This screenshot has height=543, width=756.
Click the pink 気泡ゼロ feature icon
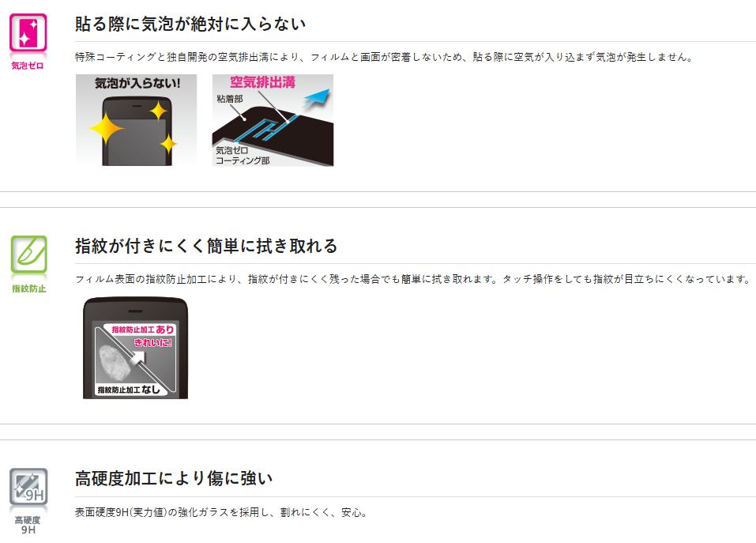click(28, 32)
